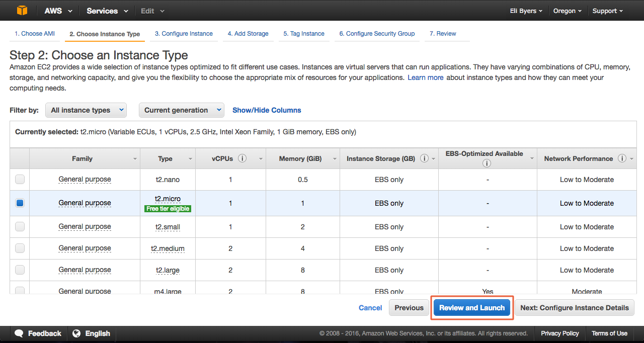Click EBS only in t2.medium row

coord(389,248)
